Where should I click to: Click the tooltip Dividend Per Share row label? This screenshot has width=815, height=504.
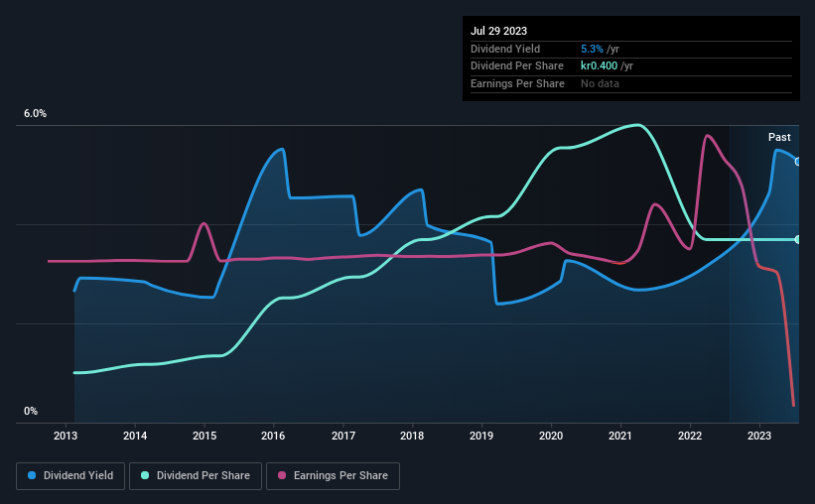(516, 66)
